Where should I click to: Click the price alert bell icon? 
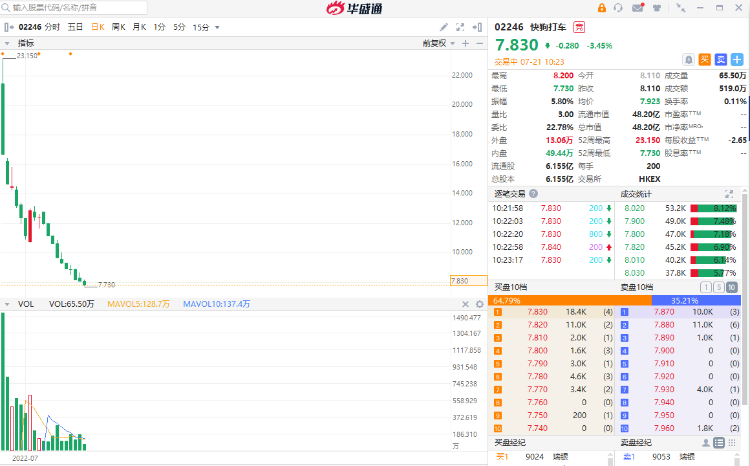[688, 60]
